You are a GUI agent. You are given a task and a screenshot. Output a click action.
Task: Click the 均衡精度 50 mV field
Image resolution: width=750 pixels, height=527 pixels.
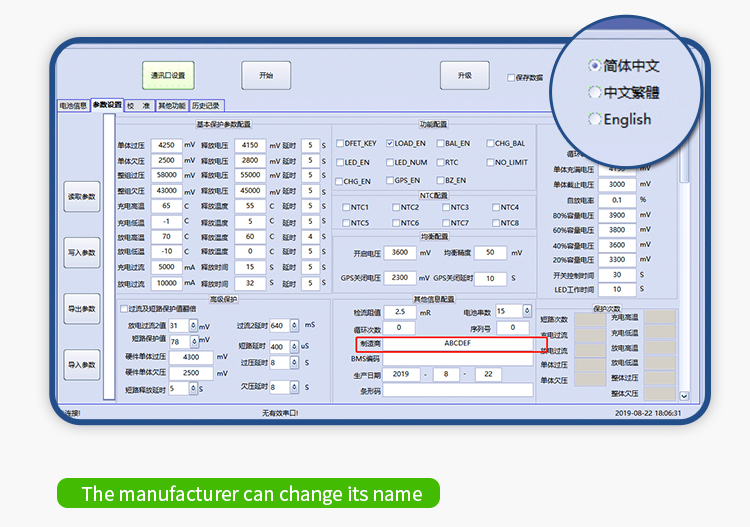(490, 253)
